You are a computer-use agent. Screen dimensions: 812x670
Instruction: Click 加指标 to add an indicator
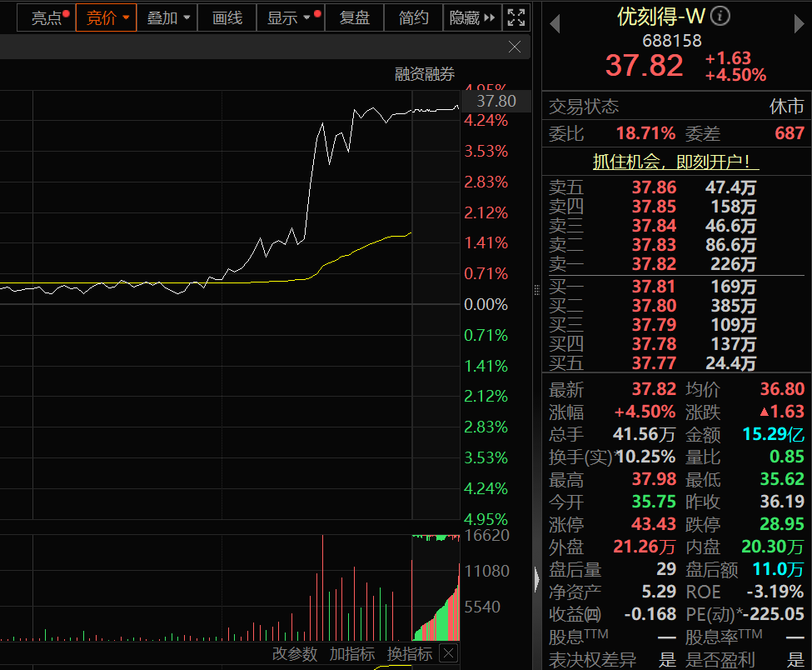tap(351, 654)
